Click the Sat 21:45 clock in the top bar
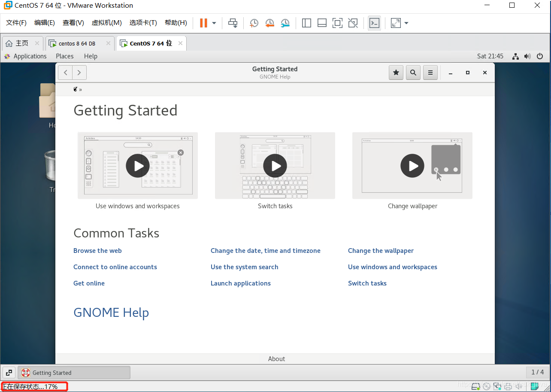The height and width of the screenshot is (392, 551). tap(490, 56)
